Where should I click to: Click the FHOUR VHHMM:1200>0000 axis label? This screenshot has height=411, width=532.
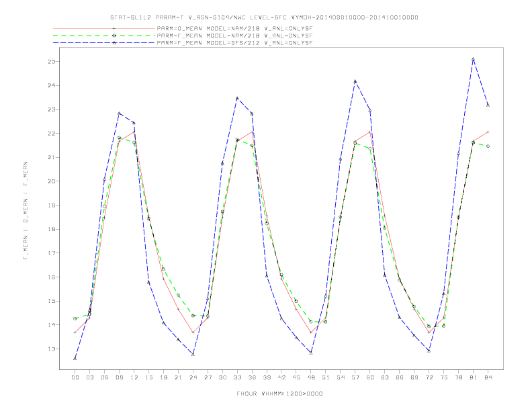(279, 394)
